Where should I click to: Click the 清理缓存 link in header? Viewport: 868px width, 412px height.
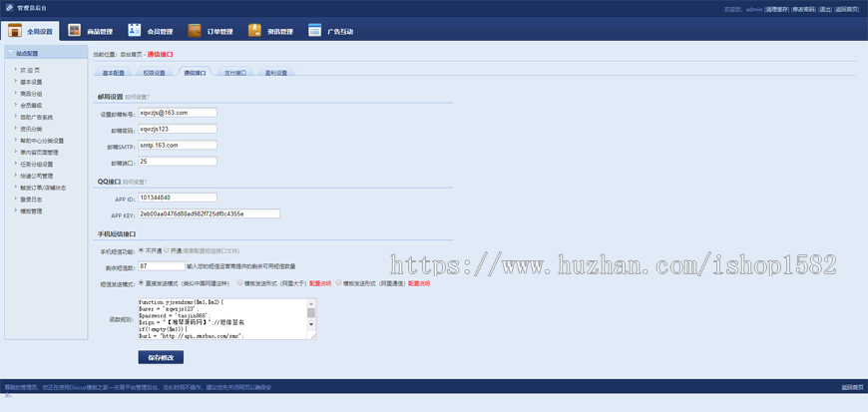tap(776, 9)
